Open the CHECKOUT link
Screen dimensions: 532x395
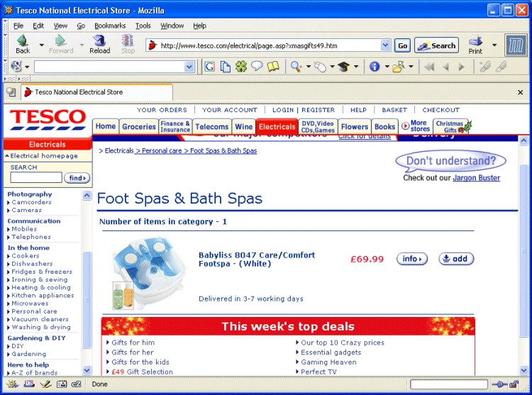pyautogui.click(x=440, y=110)
